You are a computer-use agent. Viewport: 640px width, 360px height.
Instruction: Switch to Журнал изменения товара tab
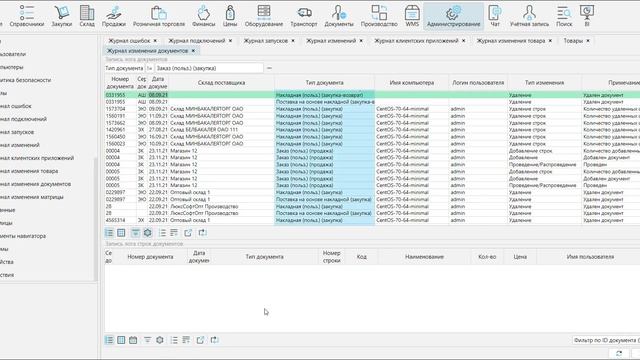(511, 40)
